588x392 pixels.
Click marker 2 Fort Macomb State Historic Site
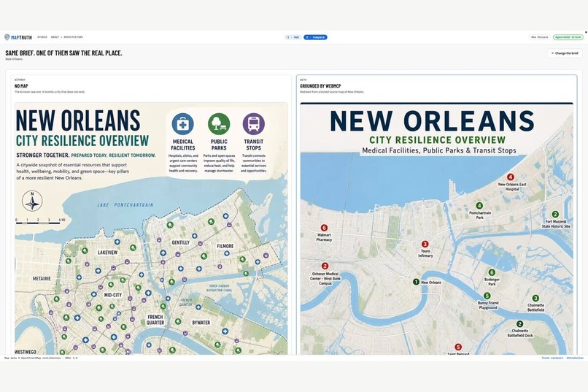[555, 214]
